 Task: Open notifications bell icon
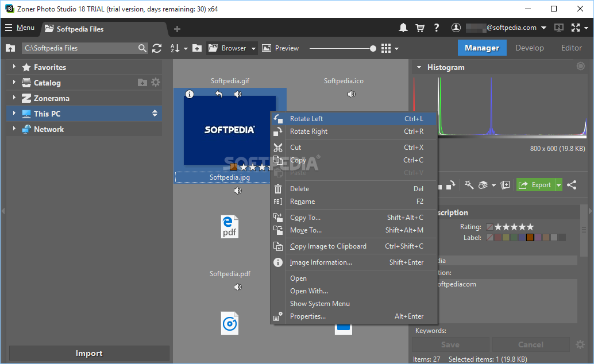pyautogui.click(x=403, y=28)
